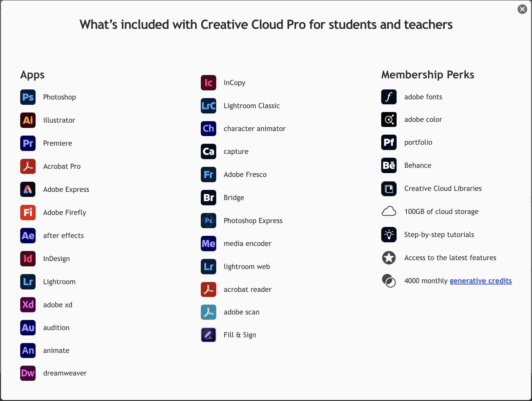Click the "adobe fonts" label
The height and width of the screenshot is (401, 532).
423,97
